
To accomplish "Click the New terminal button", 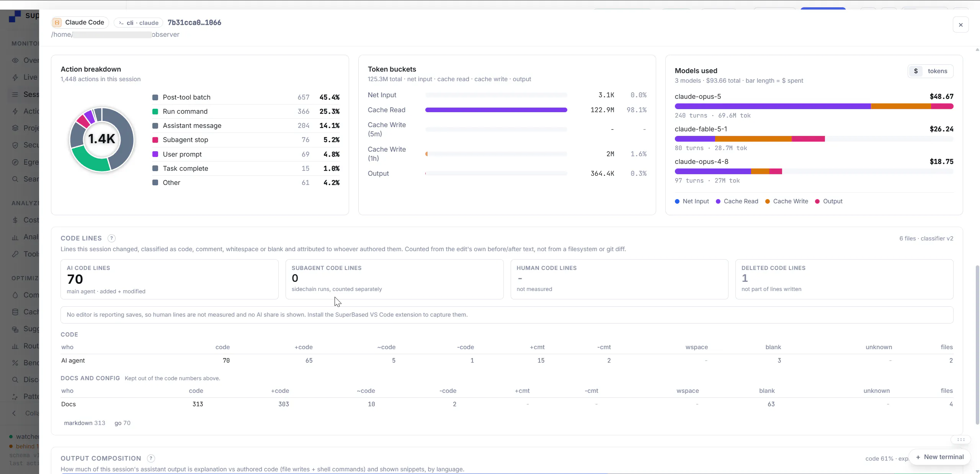I will (939, 457).
